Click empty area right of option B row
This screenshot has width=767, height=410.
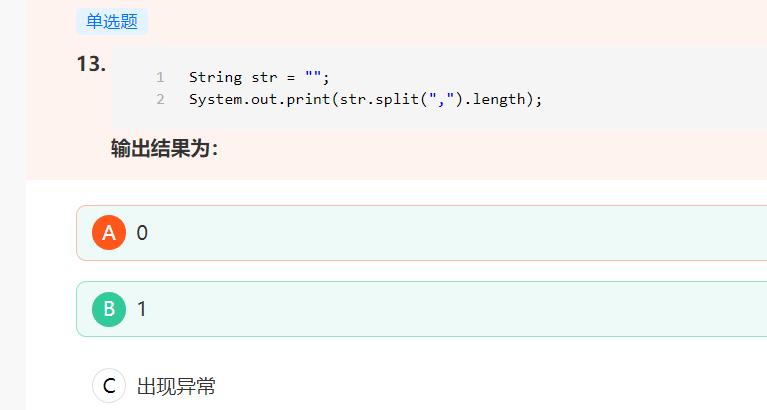pos(500,309)
